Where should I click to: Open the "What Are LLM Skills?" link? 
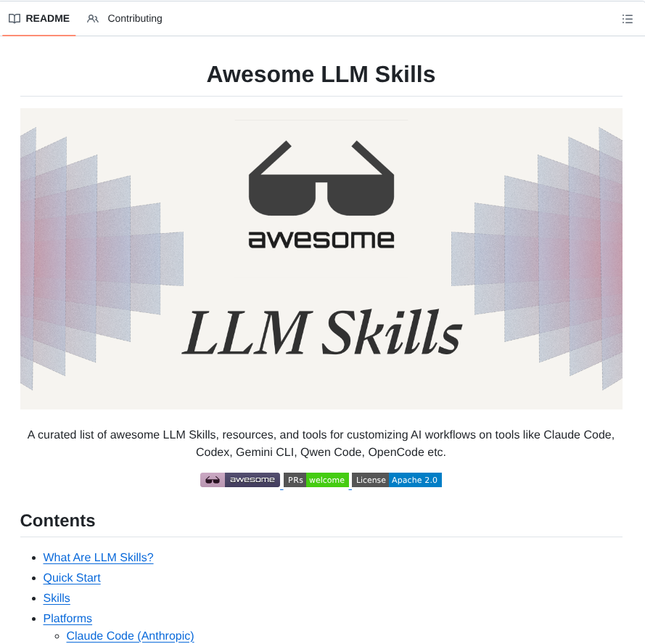coord(98,558)
